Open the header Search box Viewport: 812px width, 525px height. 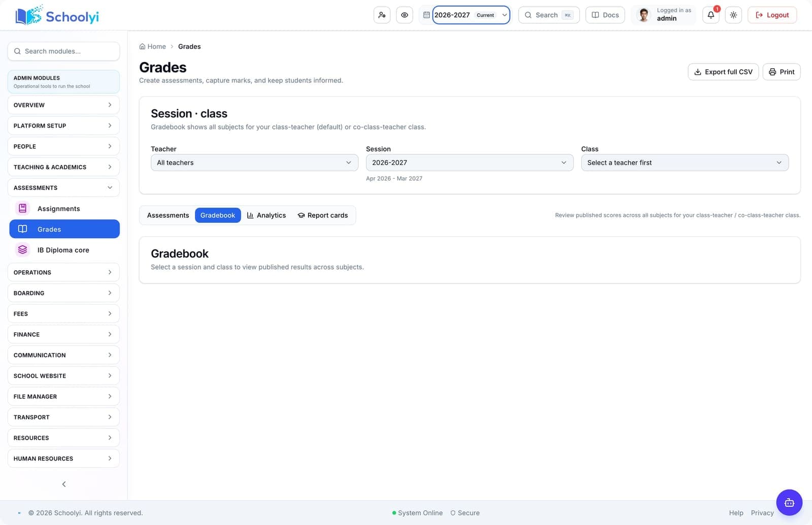click(549, 15)
